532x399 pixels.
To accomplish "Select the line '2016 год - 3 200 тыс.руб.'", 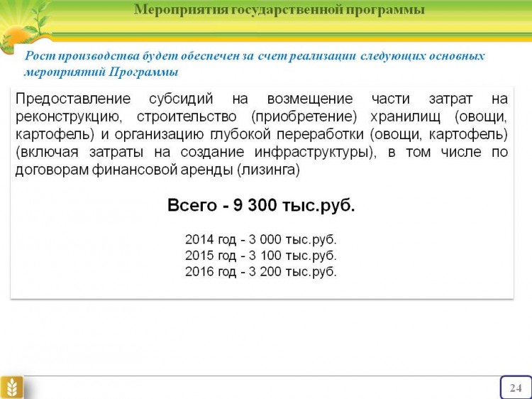I will [261, 272].
